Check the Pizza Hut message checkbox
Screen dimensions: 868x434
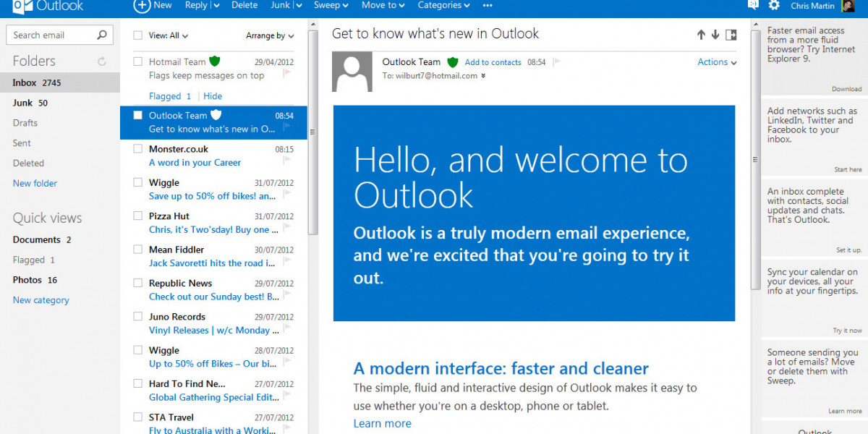point(137,215)
